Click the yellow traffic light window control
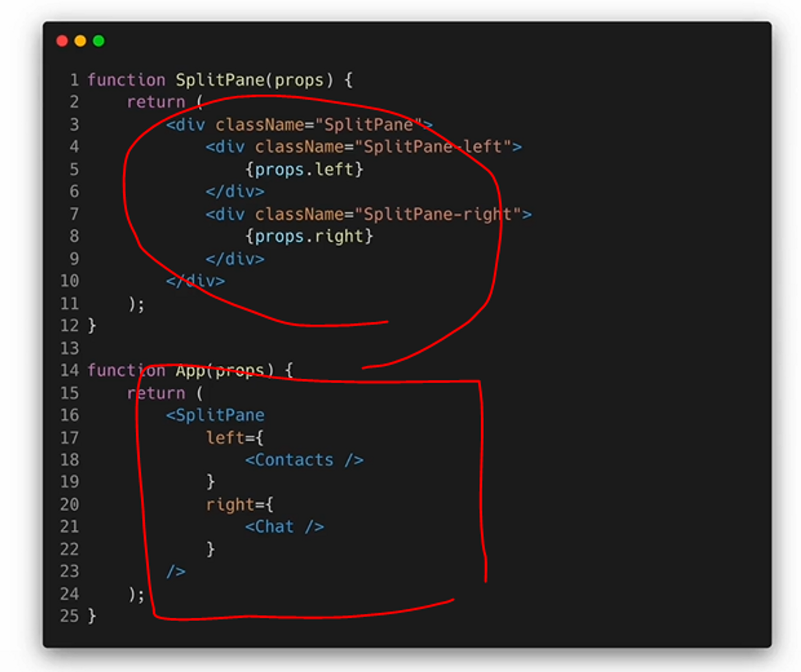Image resolution: width=801 pixels, height=672 pixels. click(x=79, y=40)
